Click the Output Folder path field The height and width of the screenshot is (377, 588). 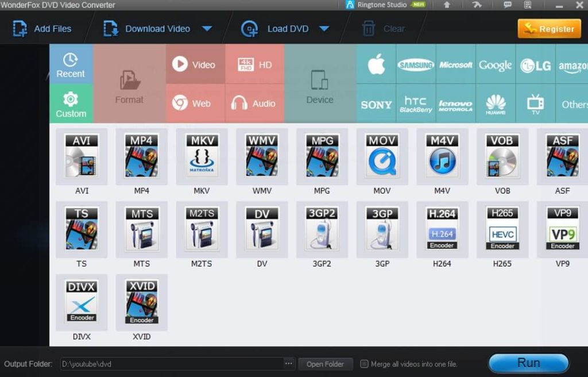(171, 364)
